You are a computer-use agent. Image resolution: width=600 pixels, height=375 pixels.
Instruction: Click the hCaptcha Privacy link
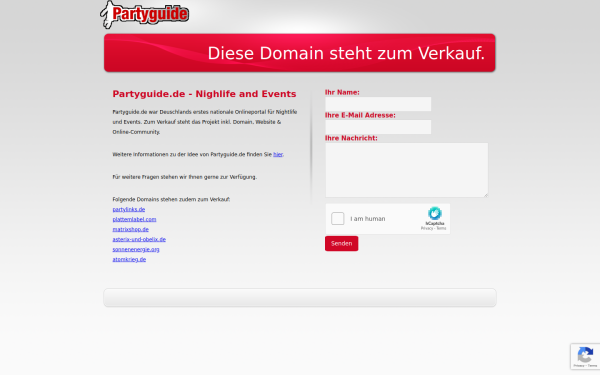point(427,228)
